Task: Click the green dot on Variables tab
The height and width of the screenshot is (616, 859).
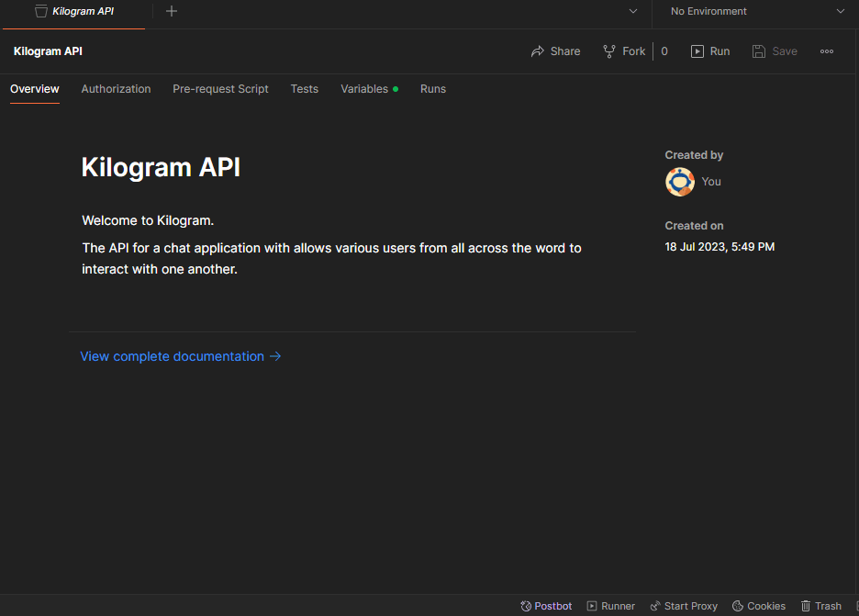Action: coord(396,89)
